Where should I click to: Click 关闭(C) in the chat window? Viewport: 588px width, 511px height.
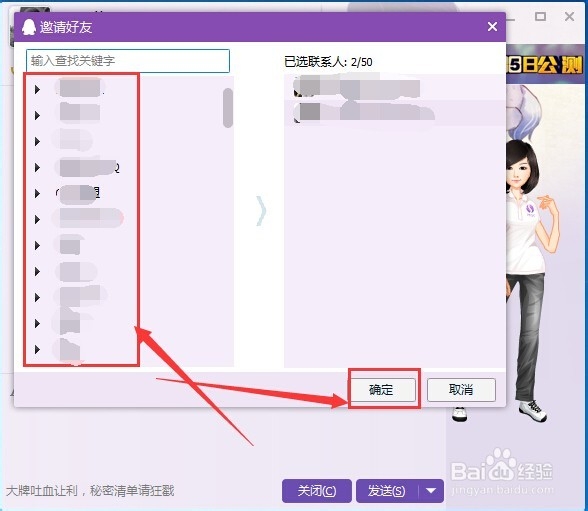316,491
